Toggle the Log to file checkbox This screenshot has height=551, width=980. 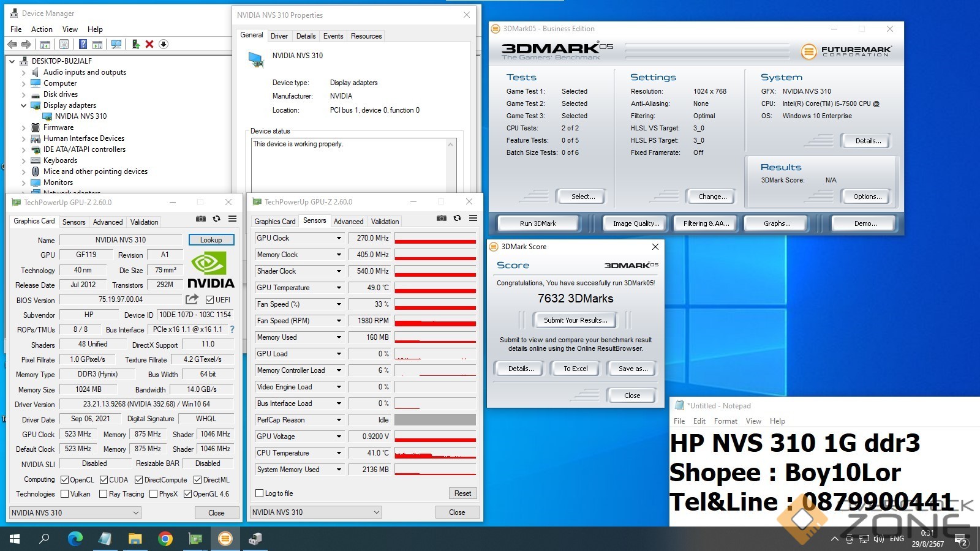260,493
